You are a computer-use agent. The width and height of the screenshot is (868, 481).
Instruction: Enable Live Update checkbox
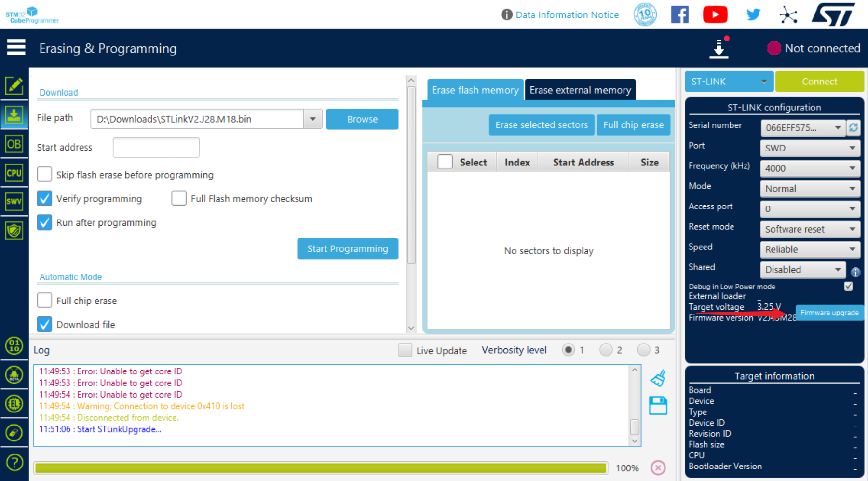(405, 350)
